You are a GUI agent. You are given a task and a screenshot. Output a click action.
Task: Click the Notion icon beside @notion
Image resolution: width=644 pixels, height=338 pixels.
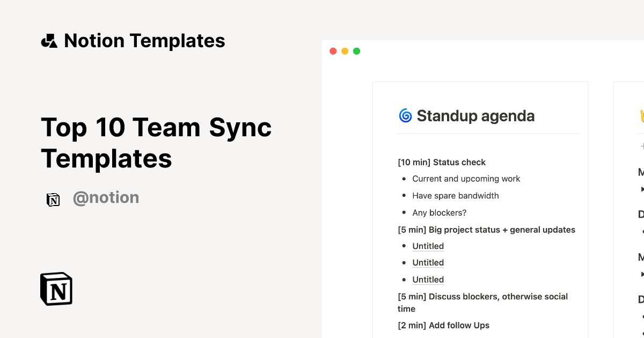[x=54, y=199]
